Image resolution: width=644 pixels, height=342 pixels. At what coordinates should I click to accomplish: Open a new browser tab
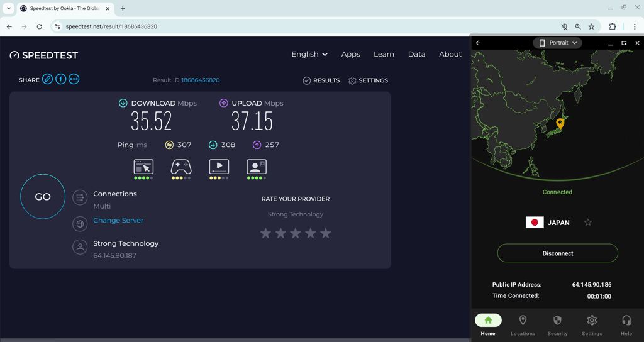(123, 8)
